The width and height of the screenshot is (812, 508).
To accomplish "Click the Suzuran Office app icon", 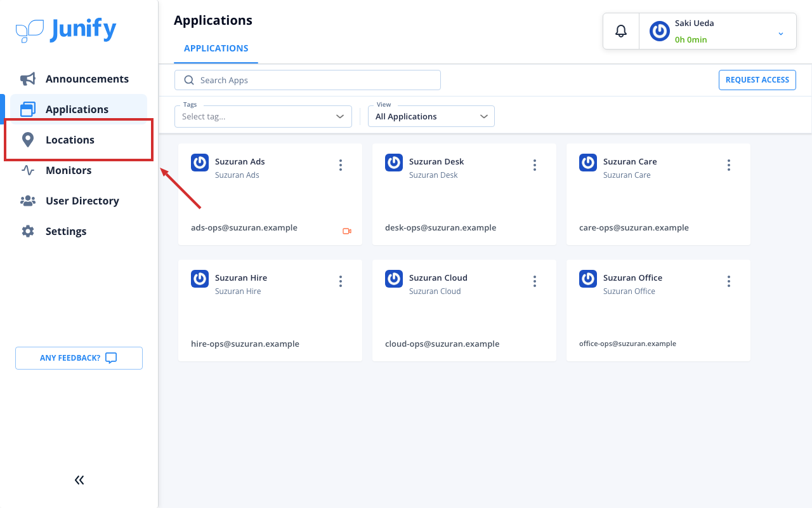I will click(x=588, y=279).
